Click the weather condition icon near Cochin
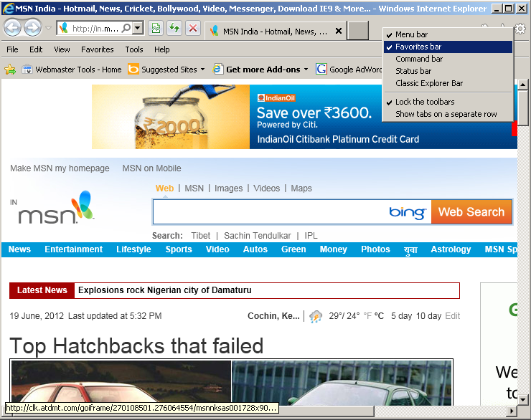The width and height of the screenshot is (531, 420). pyautogui.click(x=316, y=316)
